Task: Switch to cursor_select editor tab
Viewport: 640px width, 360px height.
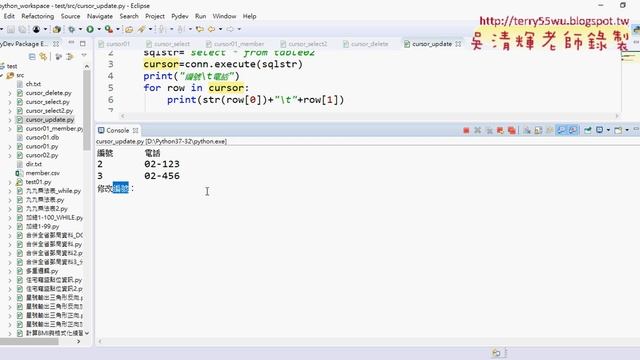Action: 168,44
